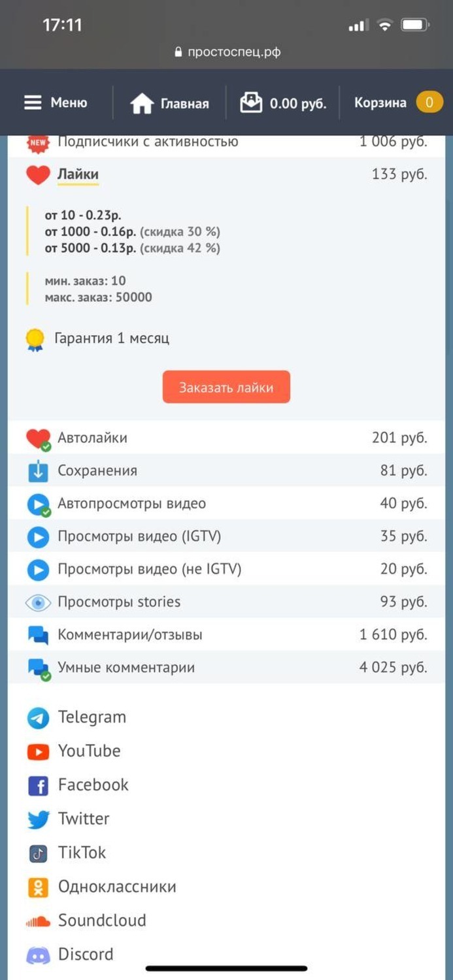Click the Telegram icon
Screen dimensions: 453x980
(39, 718)
